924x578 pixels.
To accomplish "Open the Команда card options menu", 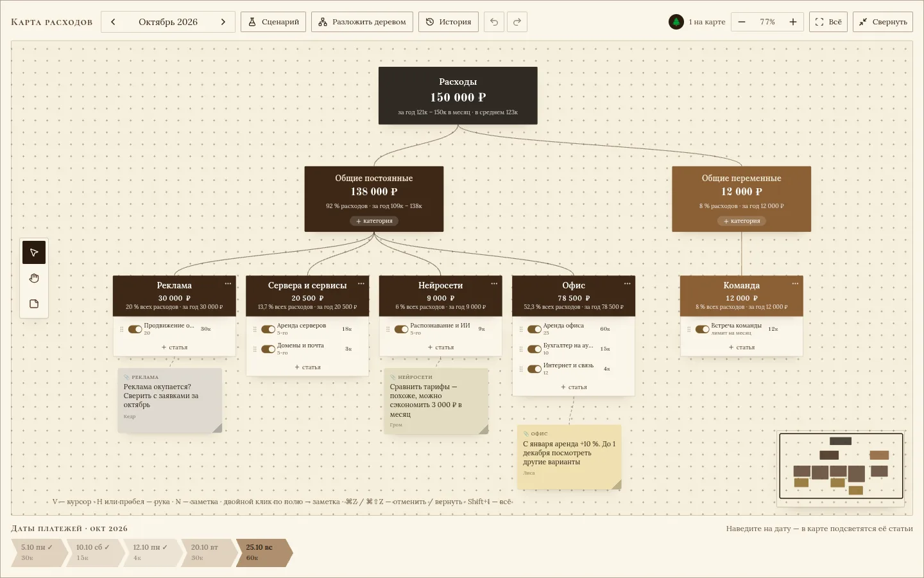I will coord(795,283).
